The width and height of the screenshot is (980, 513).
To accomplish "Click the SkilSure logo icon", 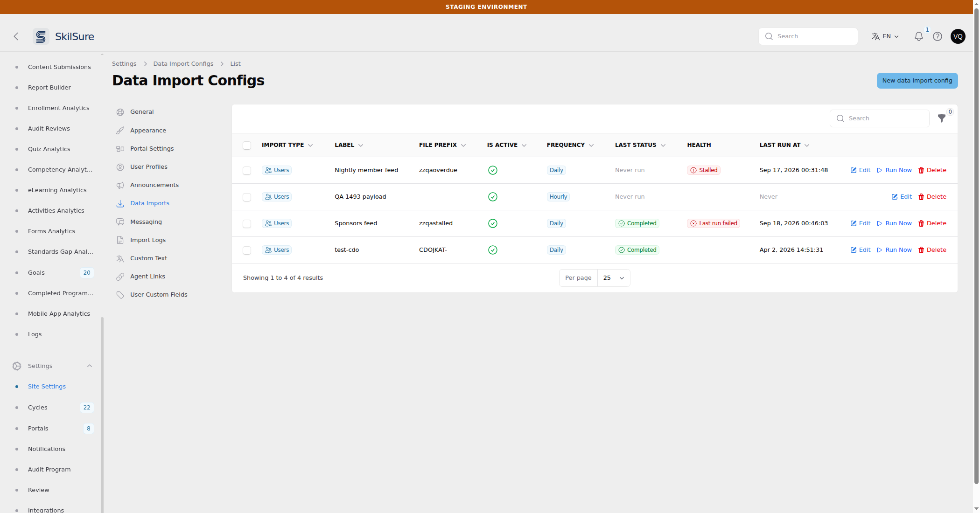I will 41,36.
